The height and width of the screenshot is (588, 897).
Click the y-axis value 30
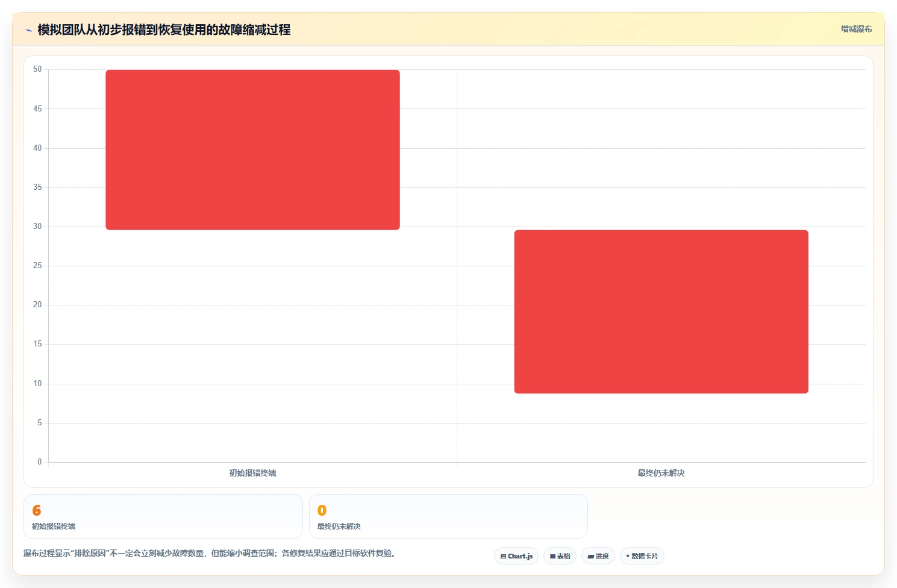37,227
